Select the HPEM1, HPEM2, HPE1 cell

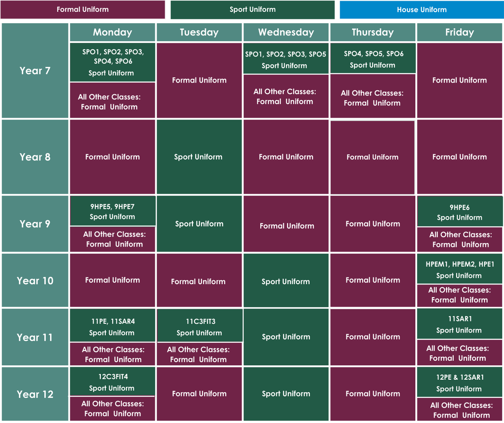click(x=459, y=269)
